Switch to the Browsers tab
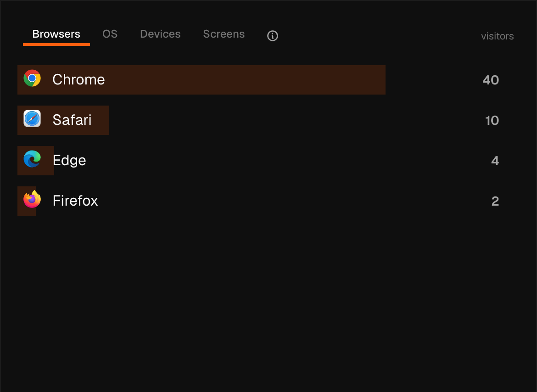 pos(56,34)
